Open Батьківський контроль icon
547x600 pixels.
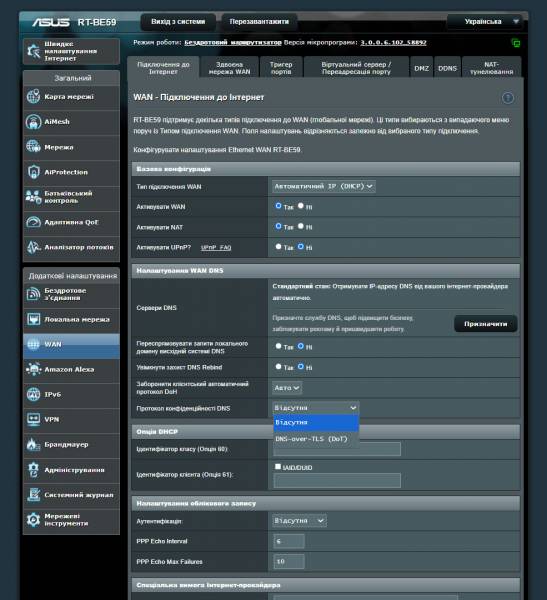pos(33,197)
